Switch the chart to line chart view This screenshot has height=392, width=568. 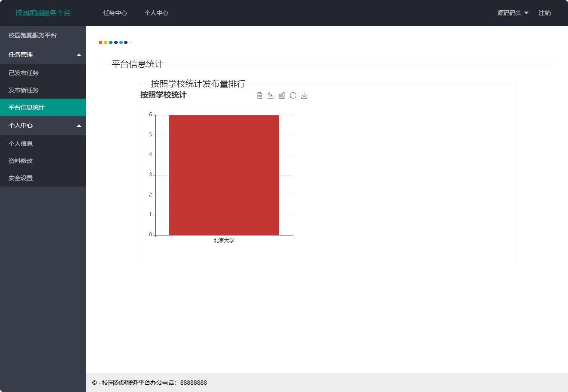click(x=270, y=95)
